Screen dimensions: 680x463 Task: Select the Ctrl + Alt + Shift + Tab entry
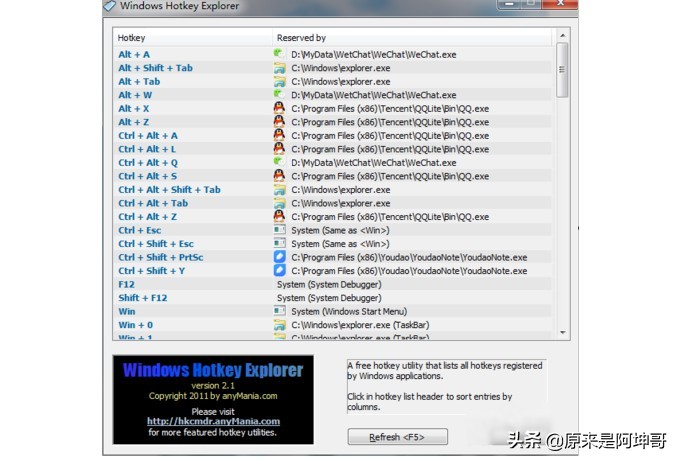pos(169,189)
